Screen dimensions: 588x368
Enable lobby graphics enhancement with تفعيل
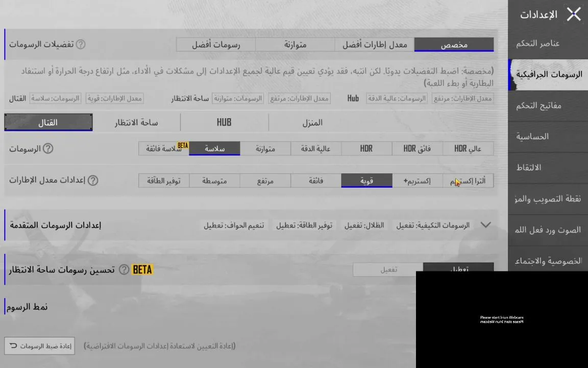(388, 269)
